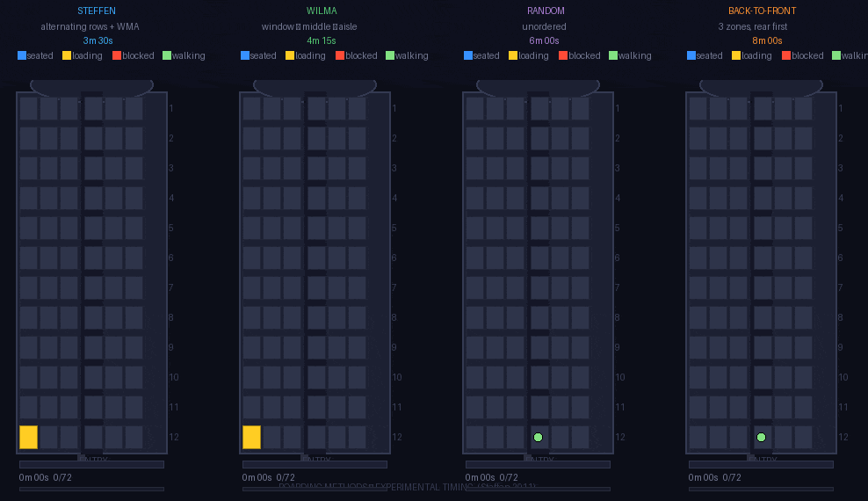Click the yellow loading swatch in Steffen legend
868x501 pixels.
point(67,55)
